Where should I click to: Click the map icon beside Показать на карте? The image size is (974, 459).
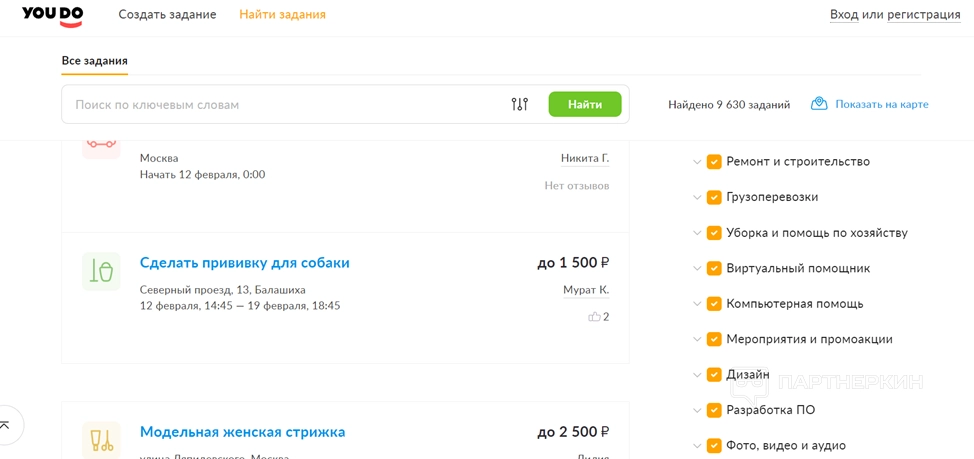click(x=819, y=104)
